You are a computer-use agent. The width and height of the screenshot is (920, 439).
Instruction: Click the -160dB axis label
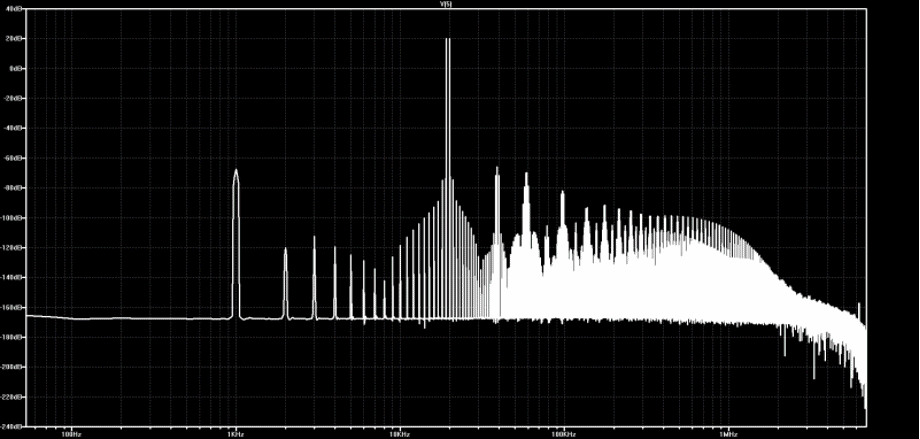[x=13, y=308]
